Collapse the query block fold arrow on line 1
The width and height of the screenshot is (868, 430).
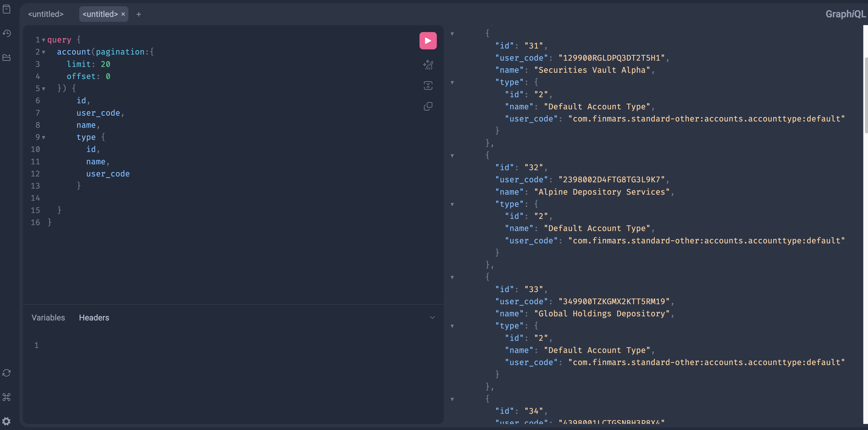click(x=44, y=40)
